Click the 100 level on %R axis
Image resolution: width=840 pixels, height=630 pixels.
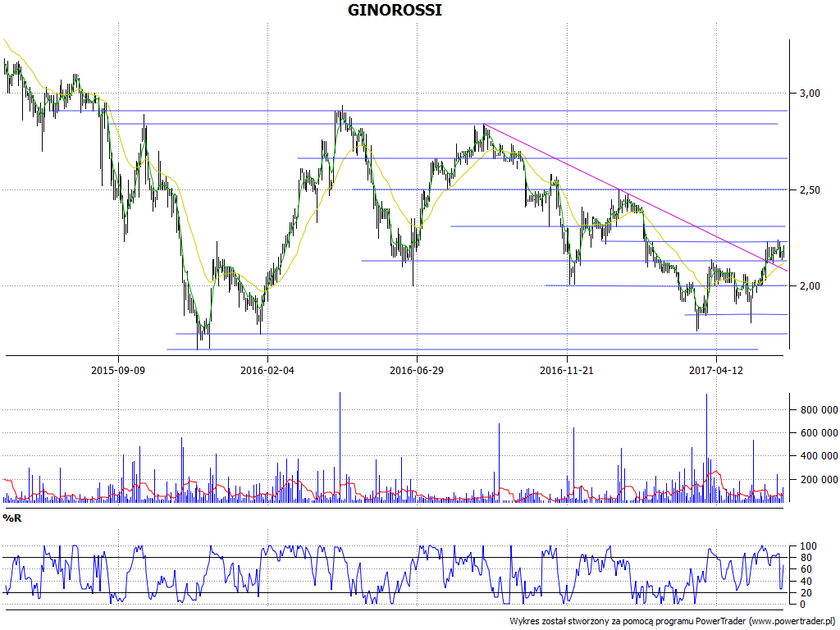point(808,546)
